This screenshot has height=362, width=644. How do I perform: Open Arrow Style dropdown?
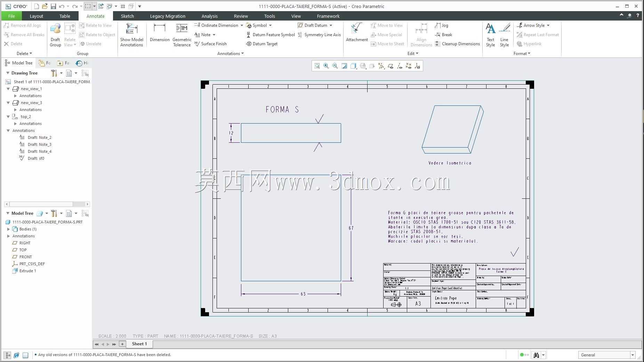pos(548,25)
